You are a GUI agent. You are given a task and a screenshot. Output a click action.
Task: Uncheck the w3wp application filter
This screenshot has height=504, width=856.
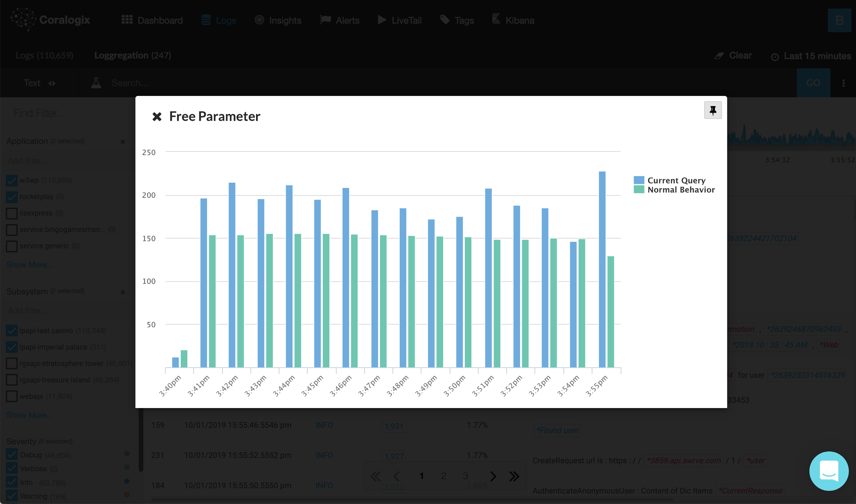(x=12, y=180)
